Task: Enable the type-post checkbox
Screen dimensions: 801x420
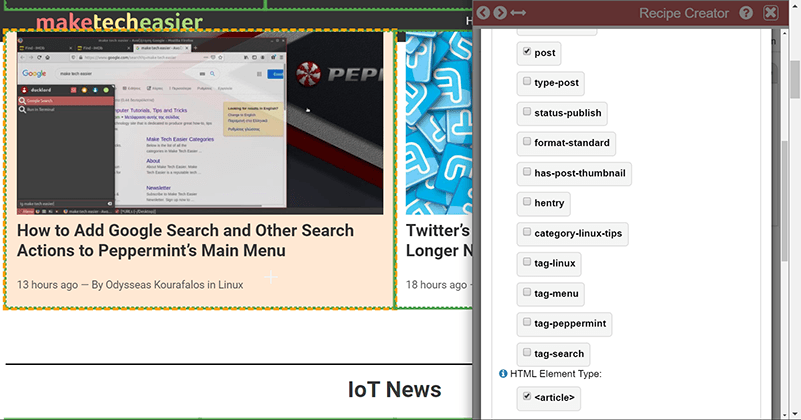Action: (x=527, y=81)
